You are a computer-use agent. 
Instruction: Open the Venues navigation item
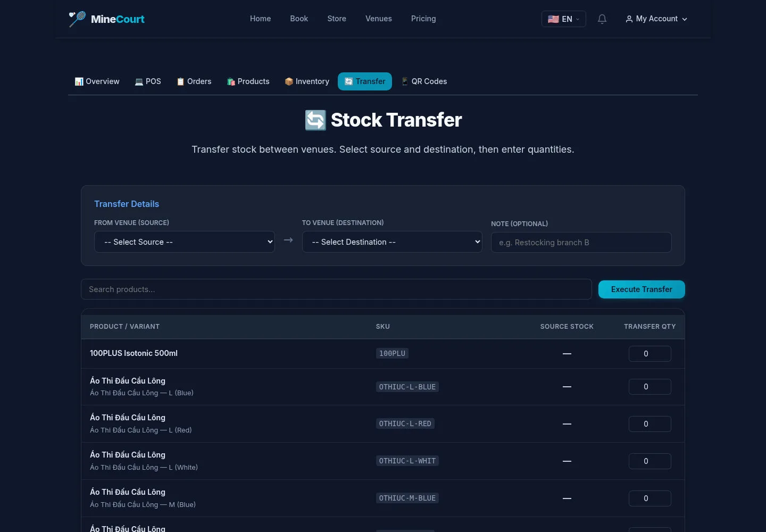tap(379, 19)
